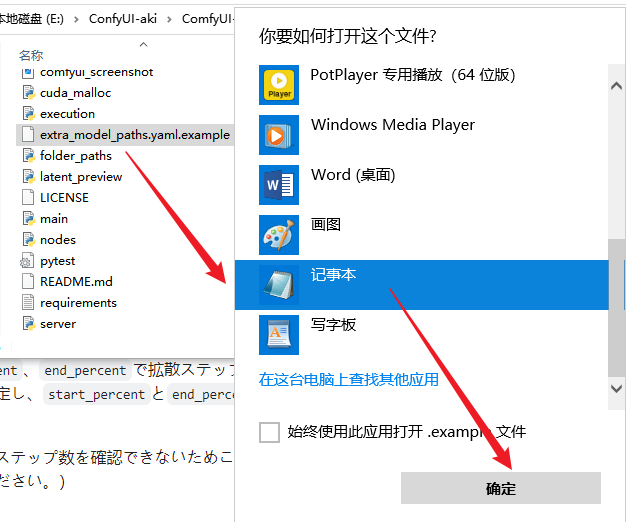Select file name latent_preview
Image resolution: width=626 pixels, height=522 pixels.
pos(81,177)
